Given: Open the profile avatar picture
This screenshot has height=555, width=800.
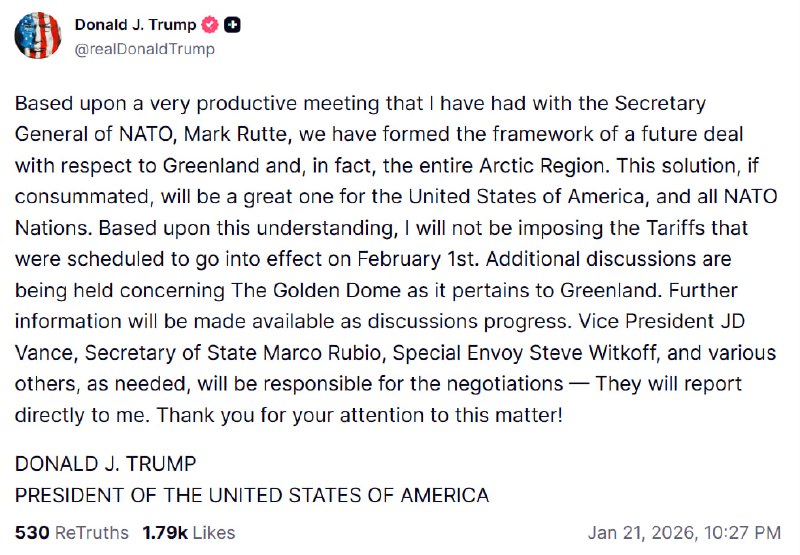Looking at the screenshot, I should [x=38, y=36].
